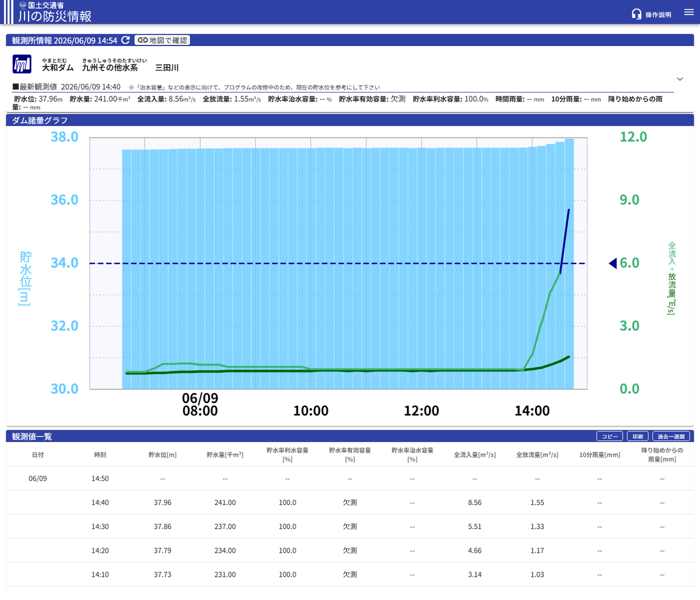Image resolution: width=700 pixels, height=600 pixels.
Task: Click the コピー button
Action: [x=610, y=436]
